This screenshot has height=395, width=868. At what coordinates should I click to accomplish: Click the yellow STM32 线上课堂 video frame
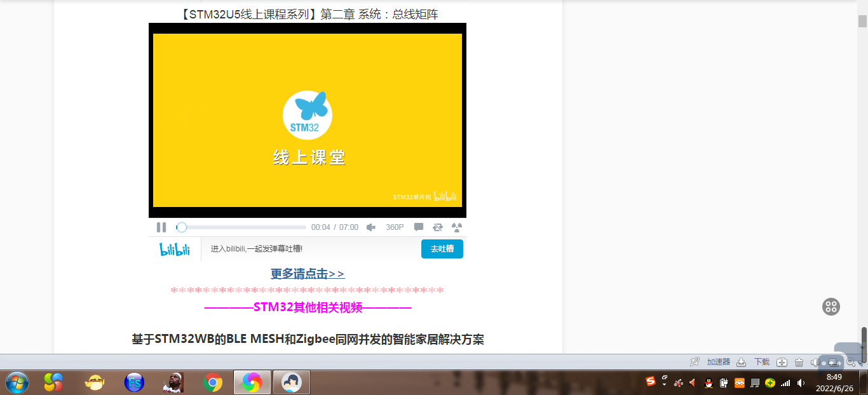308,120
